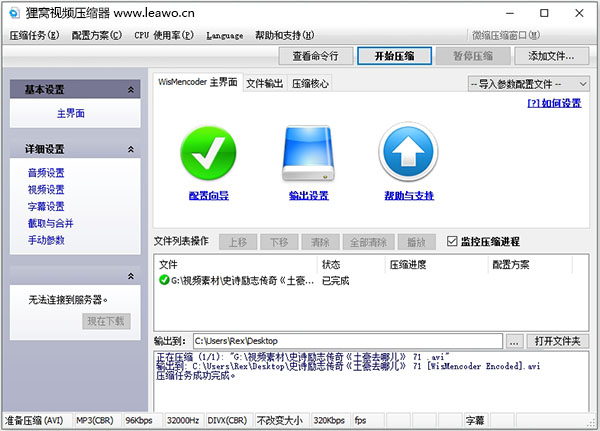Screen dimensions: 600x431
Task: Open 字幕设置 in sidebar
Action: (x=46, y=206)
